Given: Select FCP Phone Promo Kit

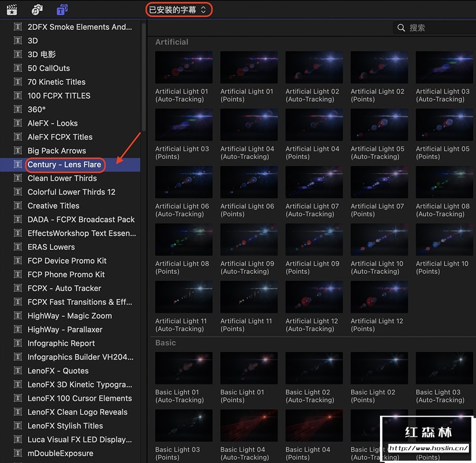Looking at the screenshot, I should 70,274.
